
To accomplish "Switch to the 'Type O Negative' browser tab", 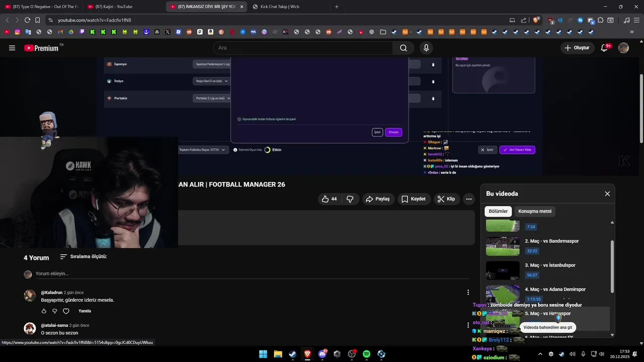I will (x=41, y=7).
